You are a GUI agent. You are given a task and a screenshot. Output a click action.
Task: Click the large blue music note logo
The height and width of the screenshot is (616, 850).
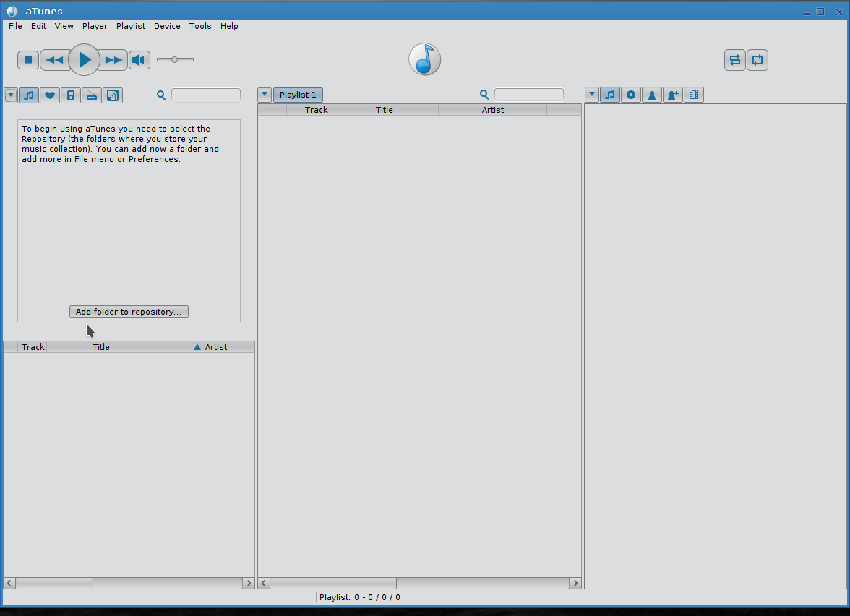pos(424,59)
